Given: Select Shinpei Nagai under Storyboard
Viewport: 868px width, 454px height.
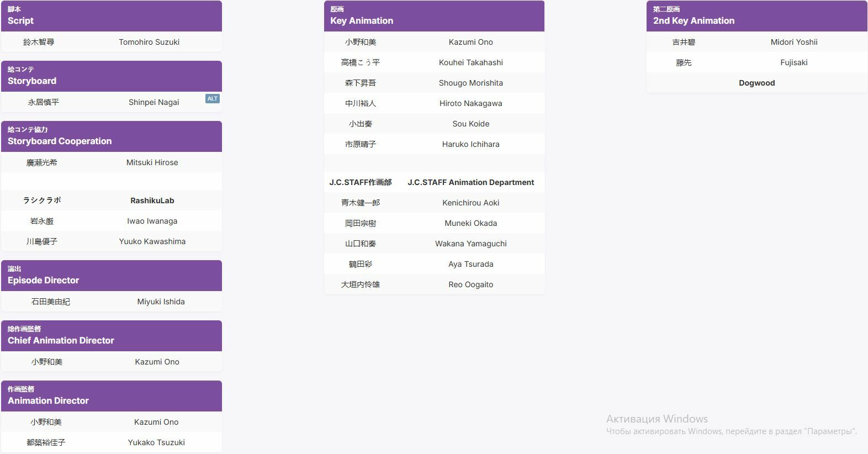Looking at the screenshot, I should click(x=154, y=102).
